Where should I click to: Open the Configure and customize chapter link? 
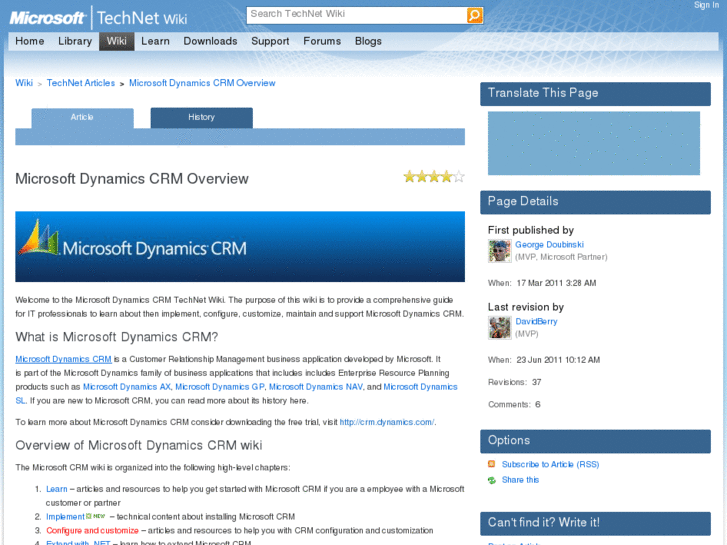pos(92,531)
